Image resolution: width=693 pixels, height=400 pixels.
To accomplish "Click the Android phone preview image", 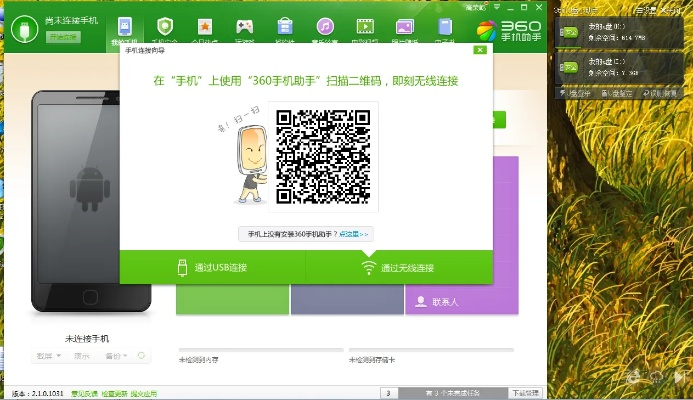I will [x=91, y=201].
